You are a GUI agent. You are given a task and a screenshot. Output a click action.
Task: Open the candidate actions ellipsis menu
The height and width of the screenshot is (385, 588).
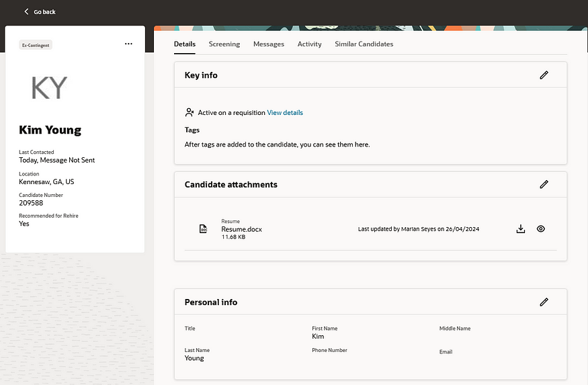(129, 44)
